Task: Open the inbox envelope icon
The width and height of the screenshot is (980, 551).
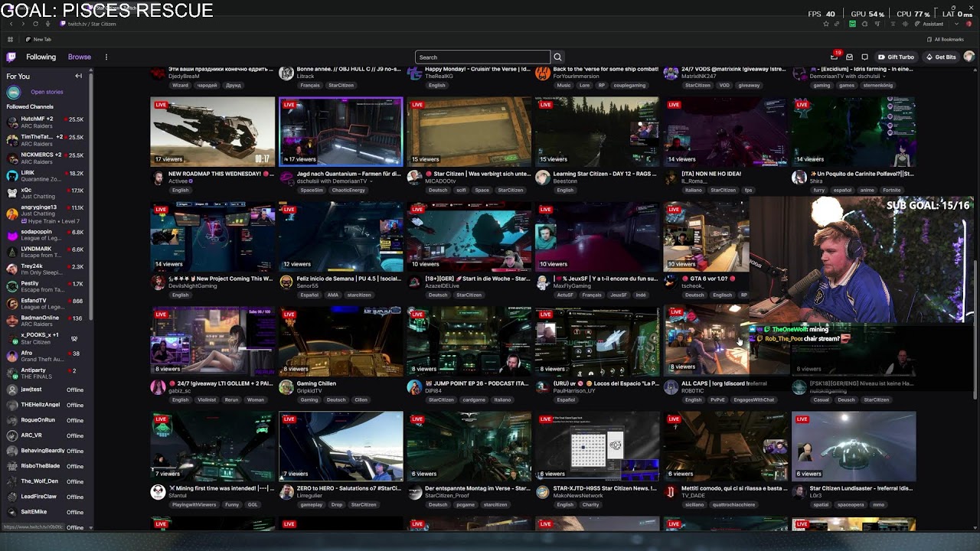Action: point(849,57)
